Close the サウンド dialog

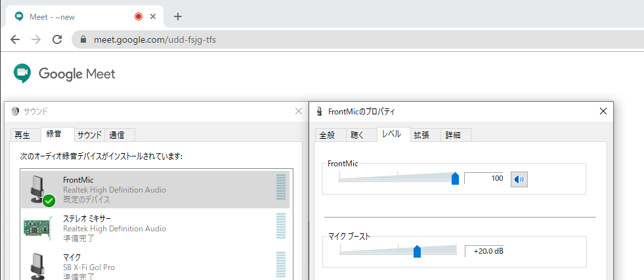click(299, 111)
